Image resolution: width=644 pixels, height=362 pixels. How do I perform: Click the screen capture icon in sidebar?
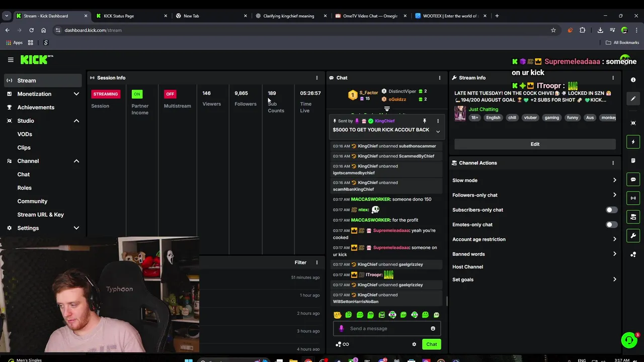(x=633, y=123)
